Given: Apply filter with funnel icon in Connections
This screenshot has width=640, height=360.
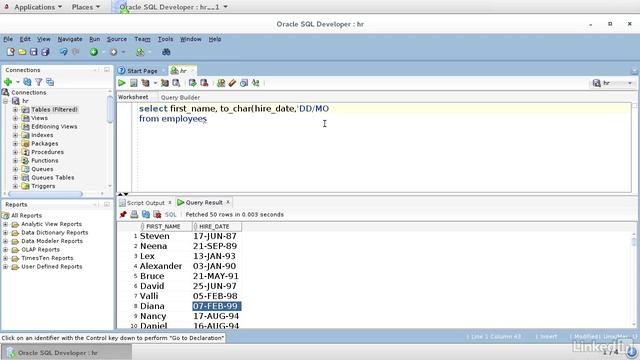Looking at the screenshot, I should 38,82.
